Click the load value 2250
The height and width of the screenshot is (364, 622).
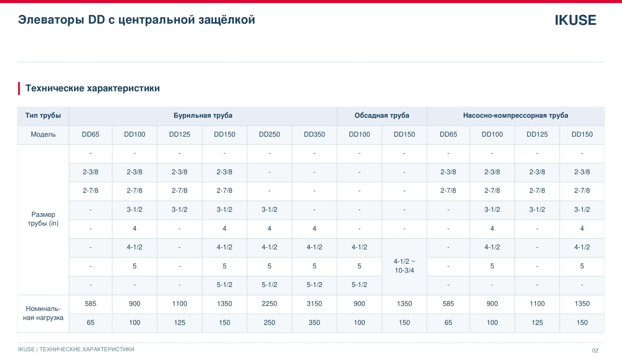(x=269, y=304)
